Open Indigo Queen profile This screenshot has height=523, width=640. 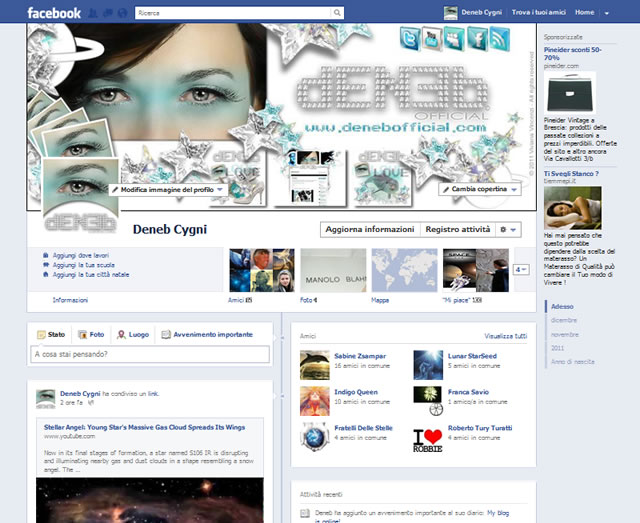[x=356, y=392]
